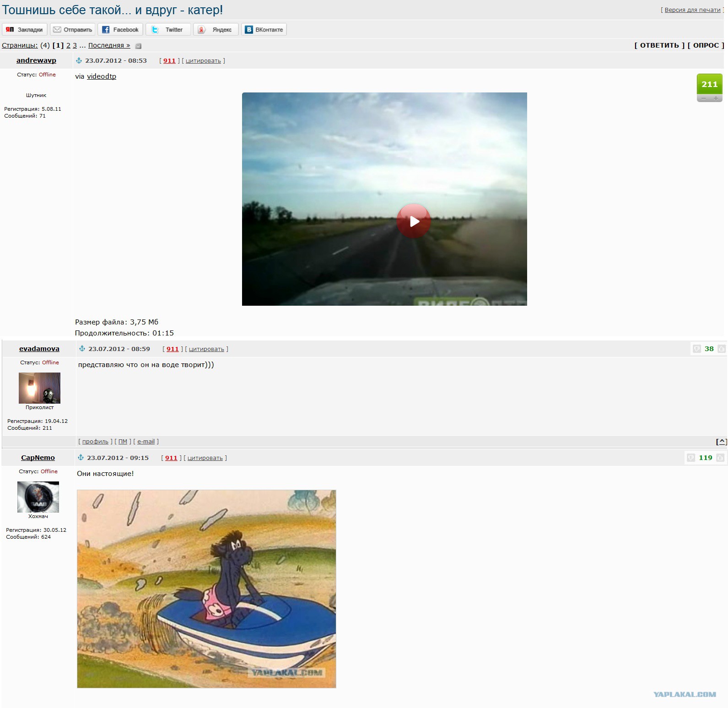Image resolution: width=728 pixels, height=708 pixels.
Task: Quote CapNemo's comment with цитировать
Action: coord(205,458)
